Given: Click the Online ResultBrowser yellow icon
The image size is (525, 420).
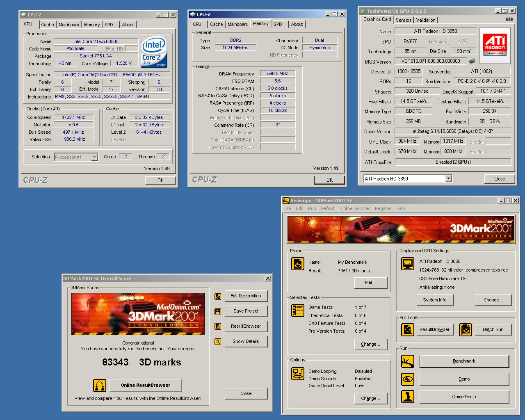Looking at the screenshot, I should tap(100, 386).
